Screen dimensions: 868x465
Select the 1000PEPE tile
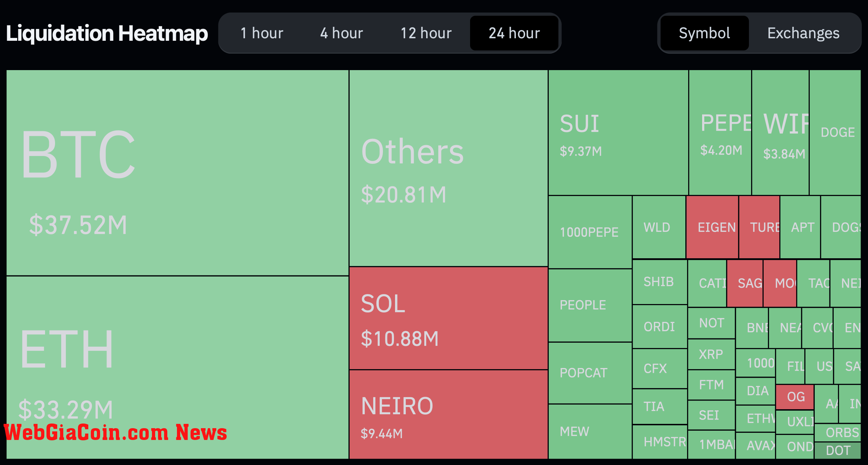[590, 232]
